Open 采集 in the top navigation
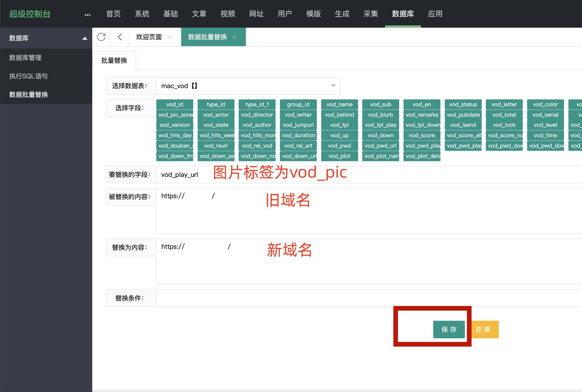Viewport: 582px width, 392px height. tap(371, 14)
